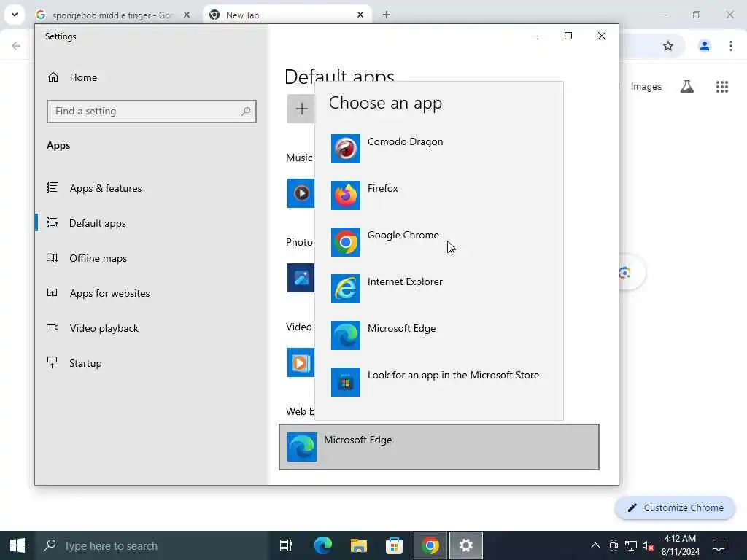Open Meet Now camera tray icon

[x=614, y=545]
